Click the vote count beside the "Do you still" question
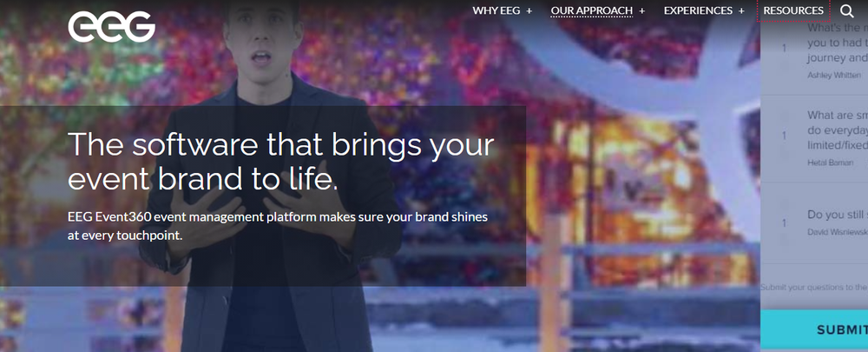Image resolution: width=868 pixels, height=352 pixels. point(784,222)
